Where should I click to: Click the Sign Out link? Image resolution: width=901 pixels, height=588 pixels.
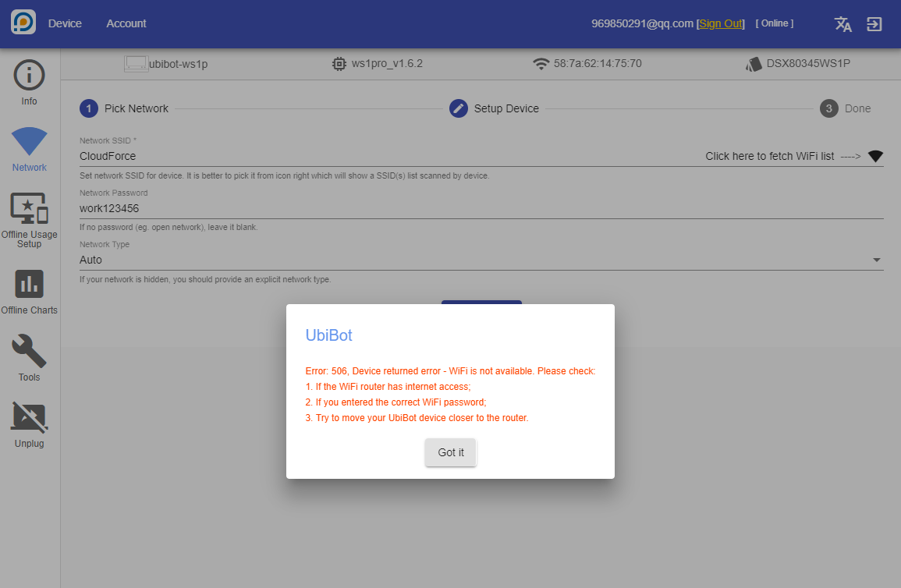[721, 23]
